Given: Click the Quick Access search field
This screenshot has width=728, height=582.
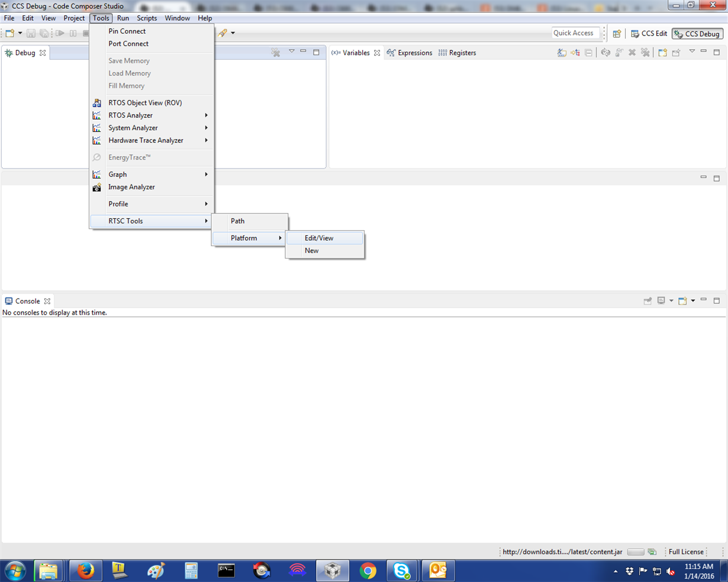Looking at the screenshot, I should pyautogui.click(x=575, y=33).
